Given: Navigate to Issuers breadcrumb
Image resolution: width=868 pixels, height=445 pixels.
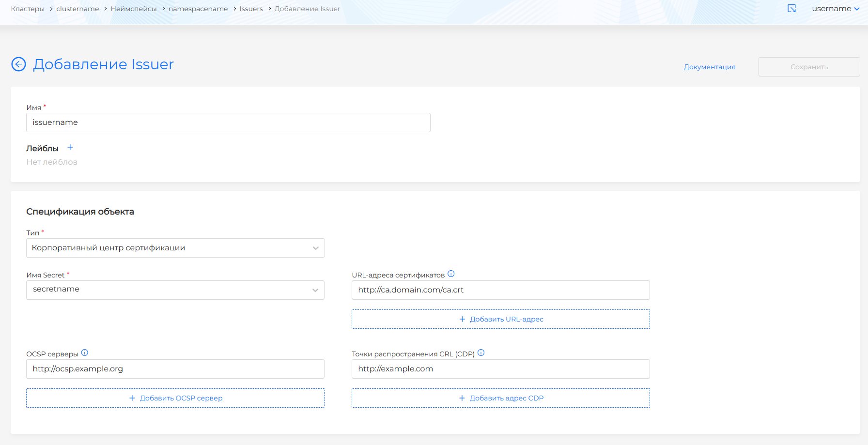Looking at the screenshot, I should tap(251, 9).
